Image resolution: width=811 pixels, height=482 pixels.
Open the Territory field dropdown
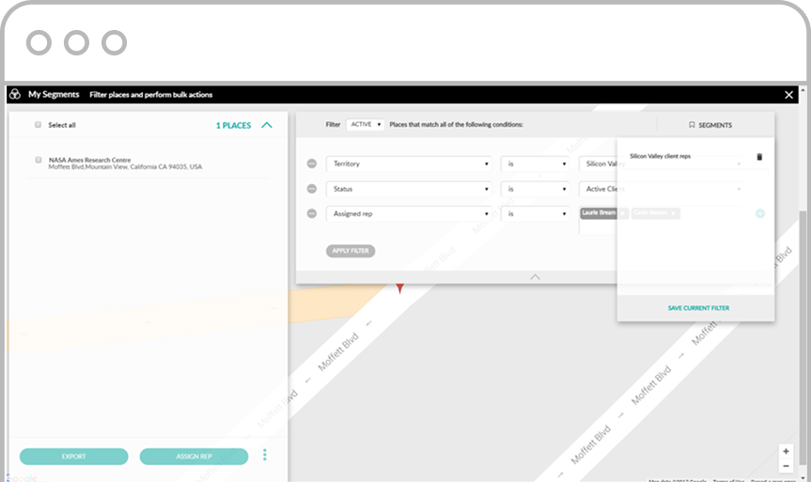409,164
